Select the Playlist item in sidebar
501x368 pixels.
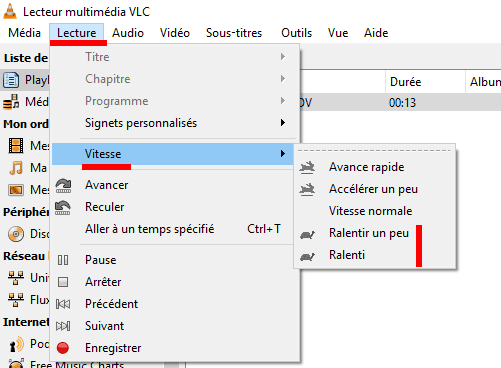tap(25, 80)
